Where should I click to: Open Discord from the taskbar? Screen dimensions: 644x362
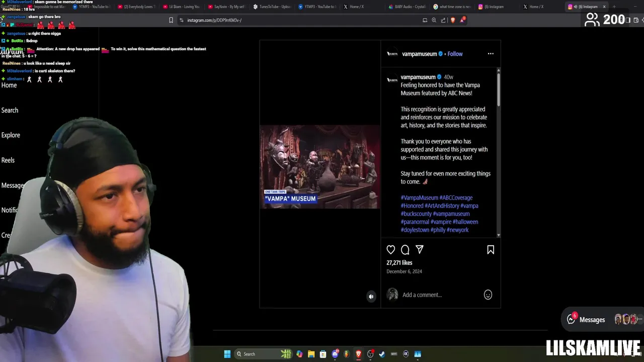[x=335, y=354]
